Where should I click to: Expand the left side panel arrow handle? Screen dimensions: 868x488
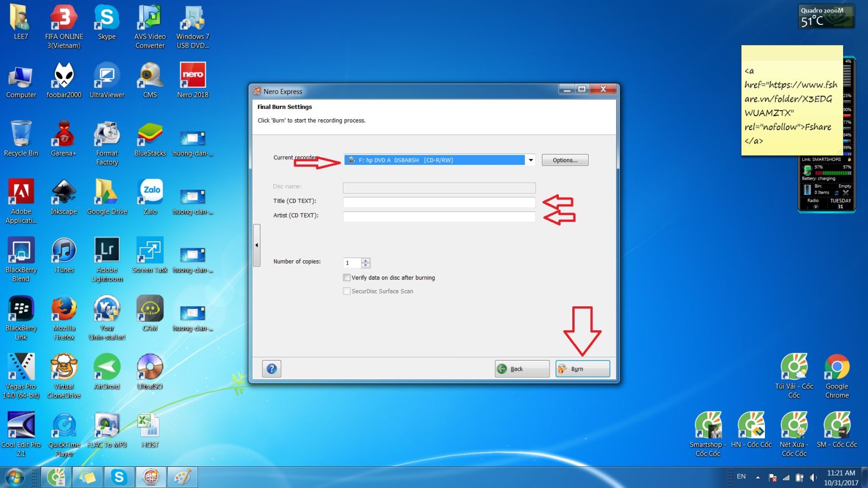(257, 246)
